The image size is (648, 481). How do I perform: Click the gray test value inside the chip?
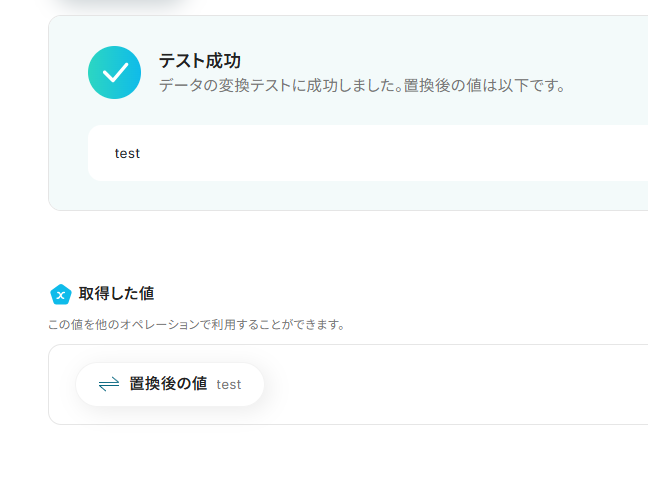click(229, 385)
